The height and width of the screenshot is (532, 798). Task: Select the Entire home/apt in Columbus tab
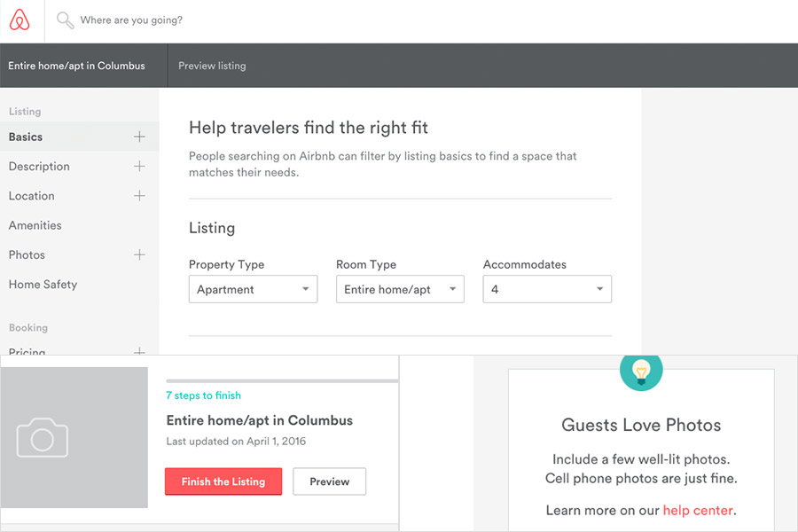click(76, 65)
